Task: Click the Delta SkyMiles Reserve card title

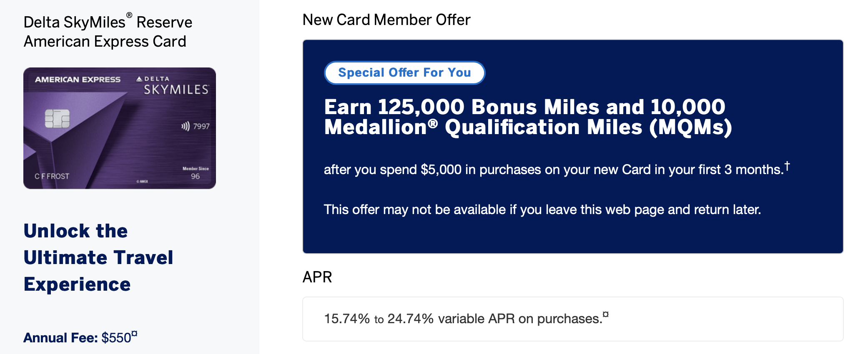Action: pos(108,32)
